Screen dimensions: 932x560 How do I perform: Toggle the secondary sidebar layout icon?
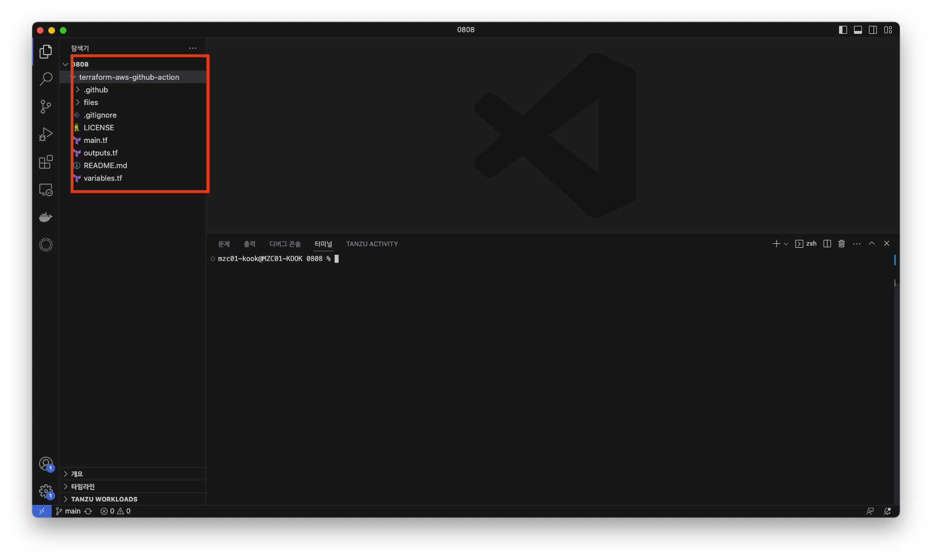873,30
